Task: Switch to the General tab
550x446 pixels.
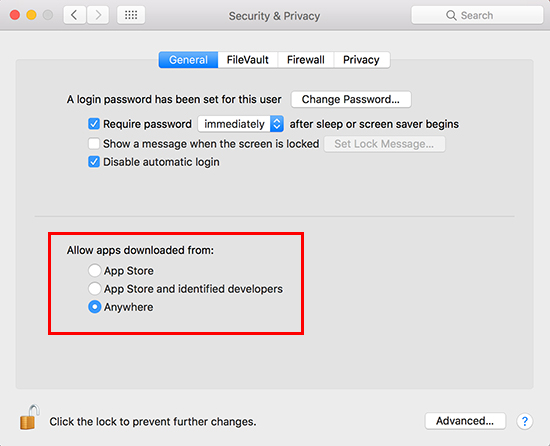Action: pos(188,60)
